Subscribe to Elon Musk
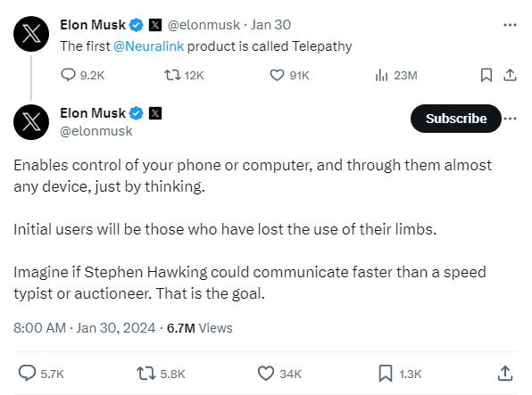 pos(456,119)
